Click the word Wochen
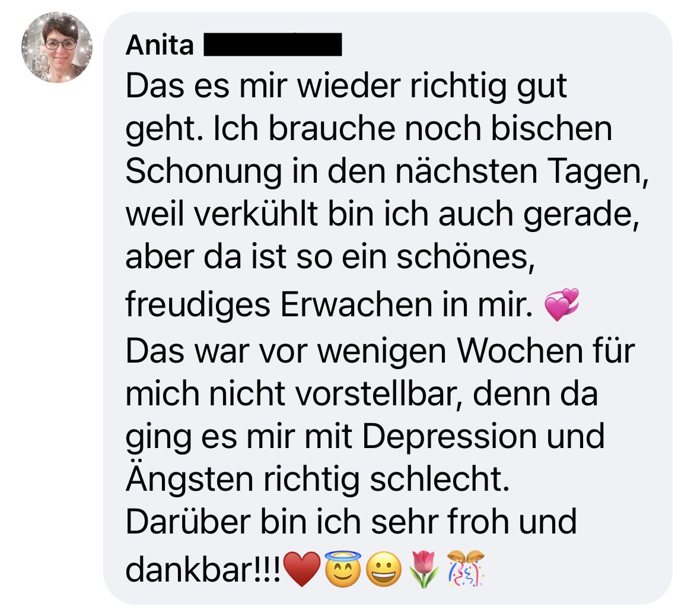 (x=520, y=351)
